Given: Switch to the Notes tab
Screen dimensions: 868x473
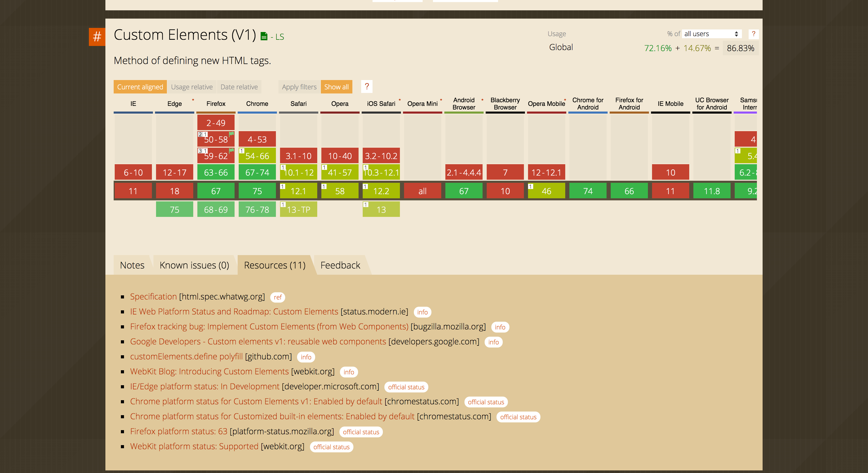Looking at the screenshot, I should coord(132,265).
